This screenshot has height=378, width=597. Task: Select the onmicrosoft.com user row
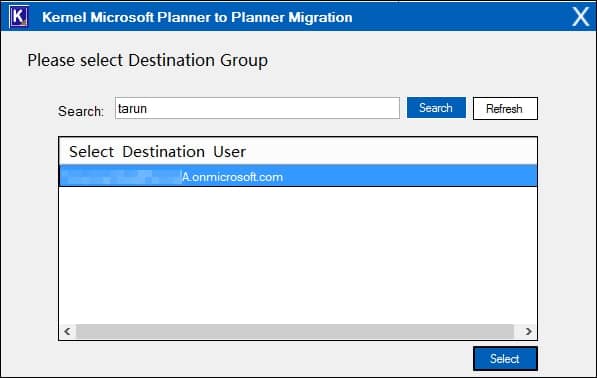click(298, 176)
